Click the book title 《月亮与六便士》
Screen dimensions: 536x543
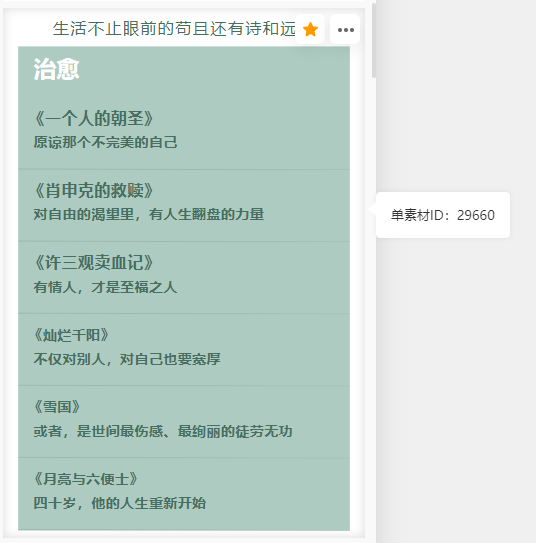pos(86,479)
